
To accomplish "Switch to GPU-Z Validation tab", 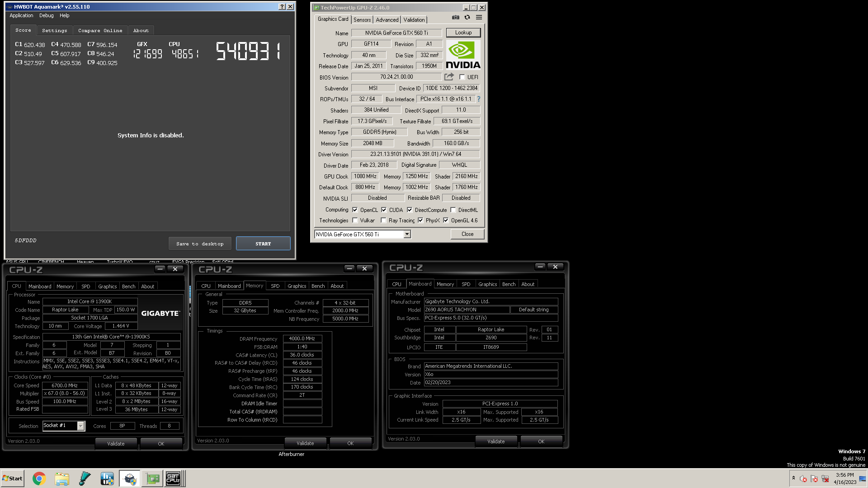I will pyautogui.click(x=414, y=20).
